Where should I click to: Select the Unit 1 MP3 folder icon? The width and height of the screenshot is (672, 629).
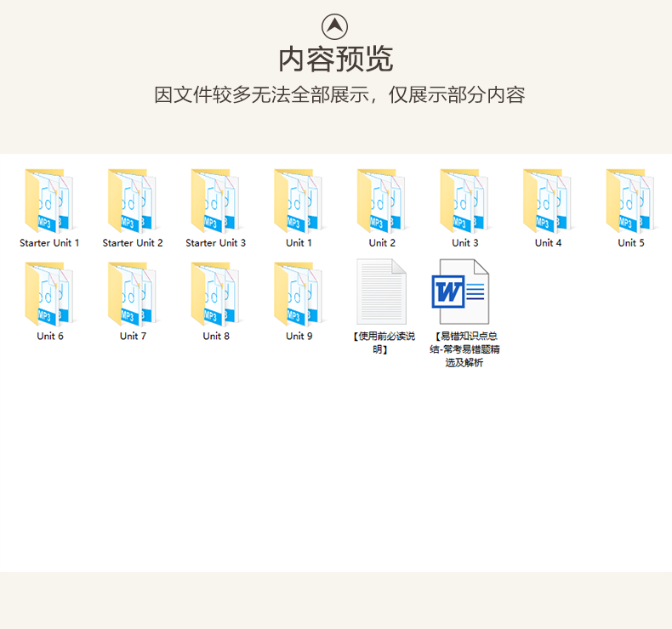(x=299, y=201)
